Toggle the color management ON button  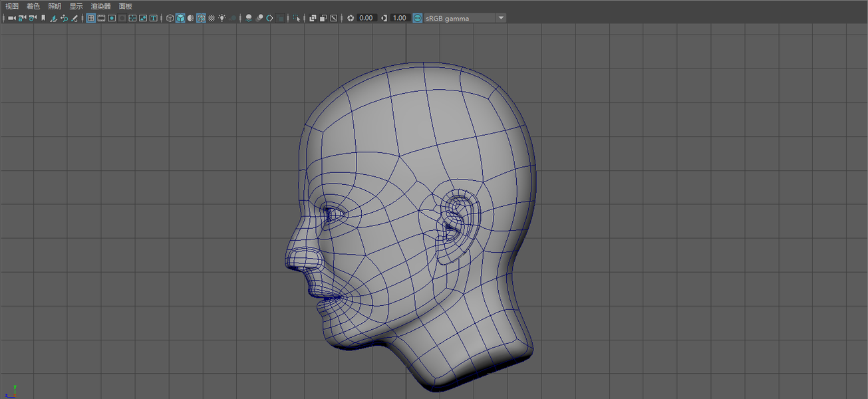(418, 18)
